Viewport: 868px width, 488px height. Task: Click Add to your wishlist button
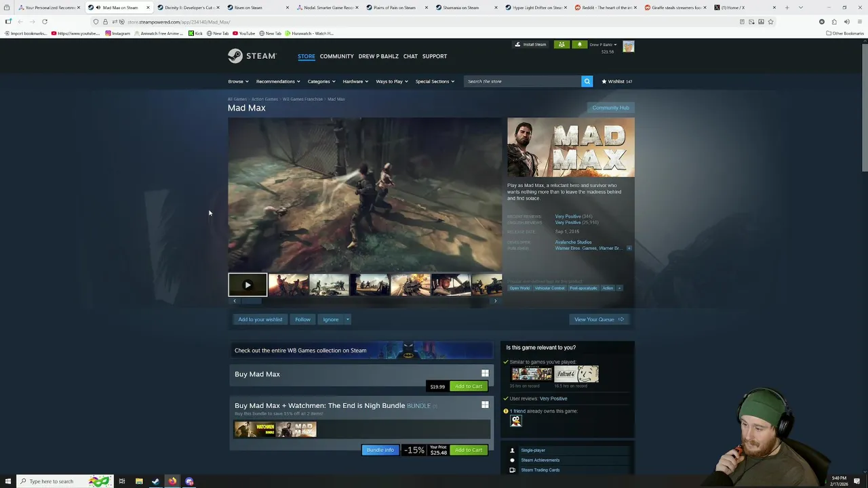coord(260,319)
